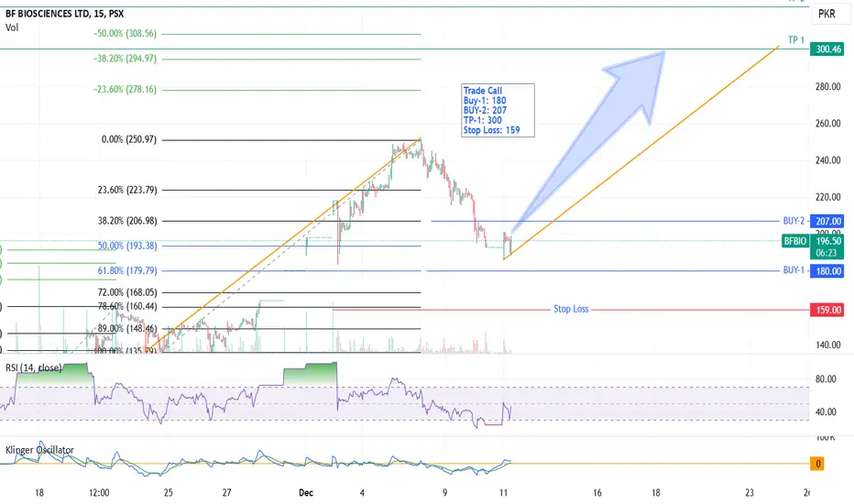
Task: Select the 38.20% (206.98) retracement label
Action: [x=127, y=221]
